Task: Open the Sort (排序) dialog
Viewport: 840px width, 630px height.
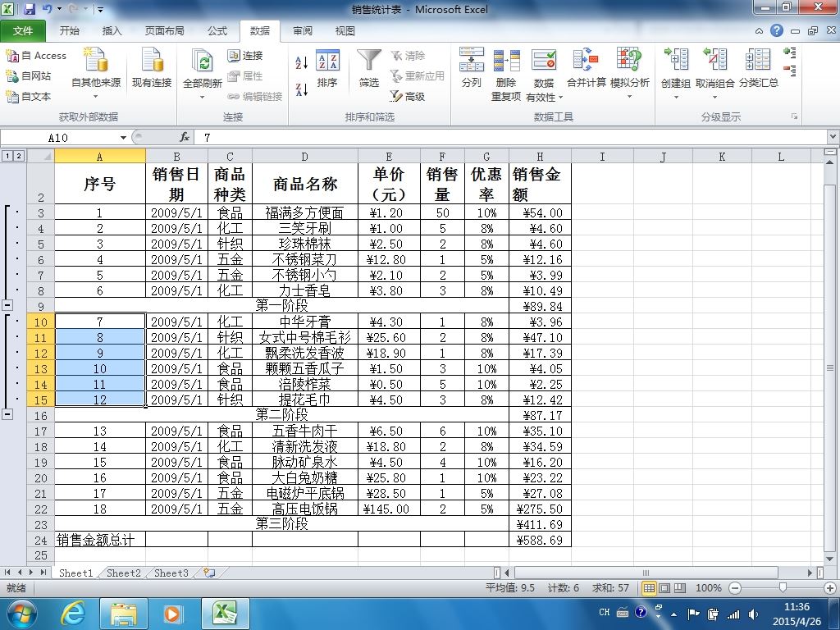Action: pos(327,68)
